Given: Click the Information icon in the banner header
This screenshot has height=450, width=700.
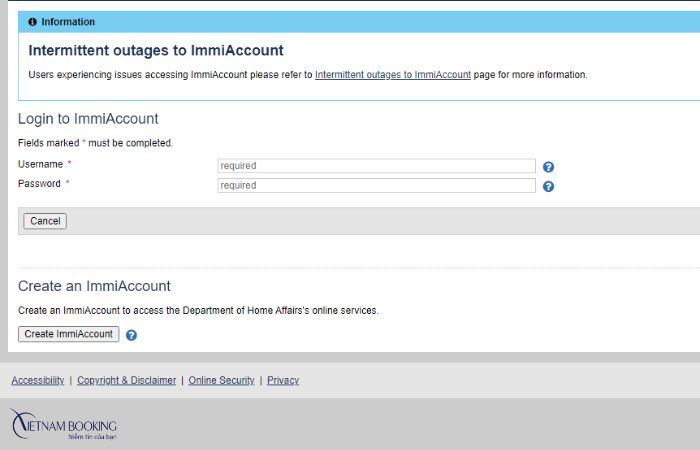Looking at the screenshot, I should tap(32, 22).
